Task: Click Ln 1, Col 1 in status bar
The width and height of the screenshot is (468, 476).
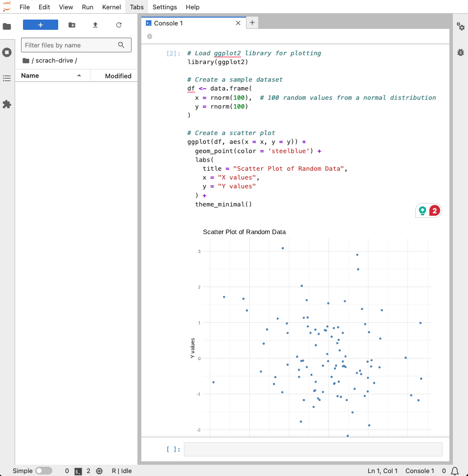Action: pos(382,471)
